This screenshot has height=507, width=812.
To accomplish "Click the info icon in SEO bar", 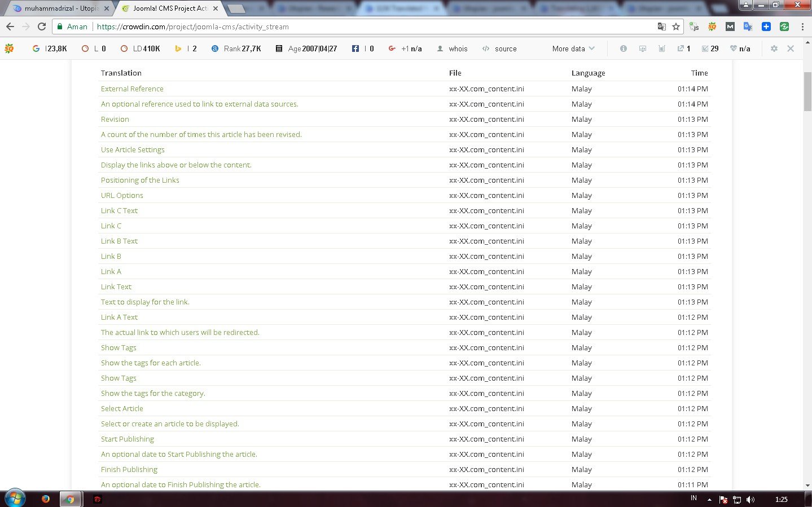I will pyautogui.click(x=624, y=49).
